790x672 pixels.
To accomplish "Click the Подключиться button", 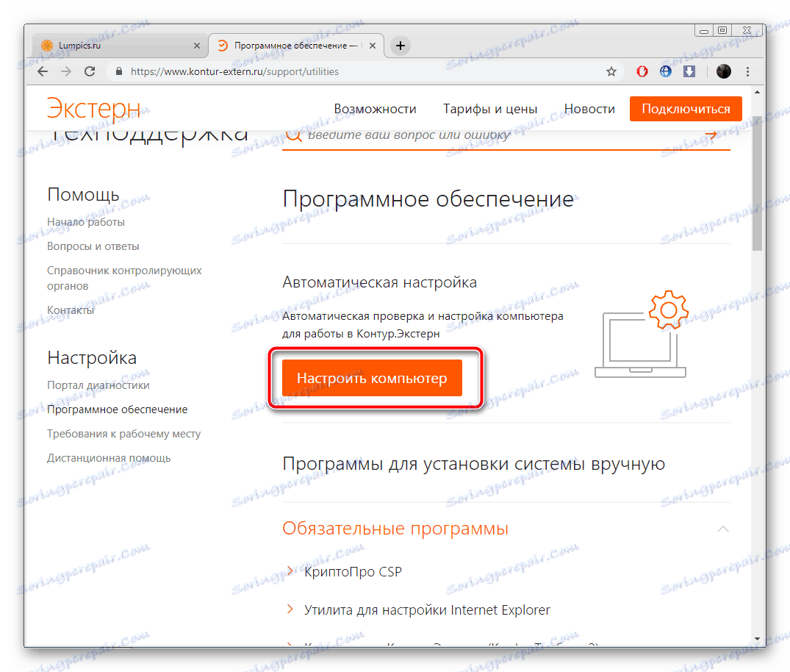I will coord(686,109).
